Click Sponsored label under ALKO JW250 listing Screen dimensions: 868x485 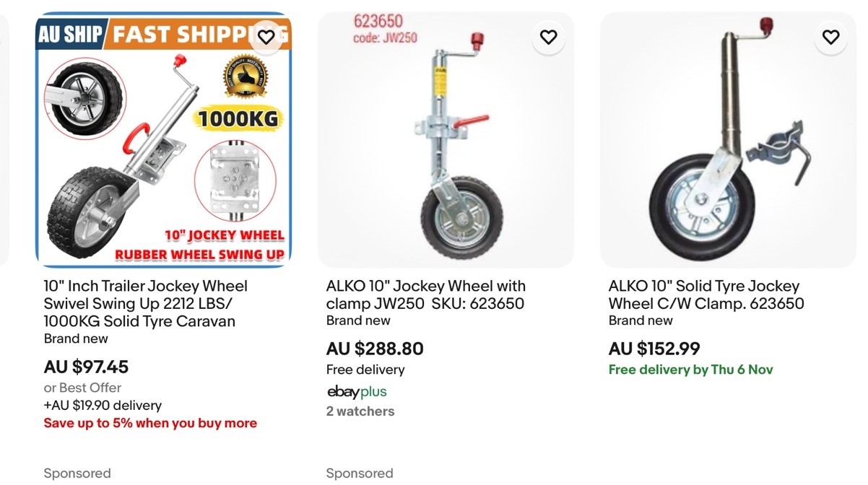tap(360, 473)
